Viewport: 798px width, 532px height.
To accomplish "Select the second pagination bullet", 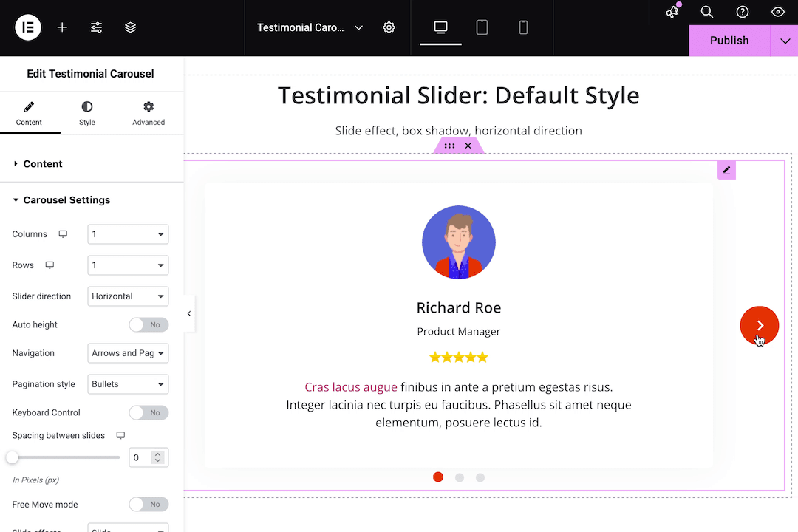I will coord(460,477).
